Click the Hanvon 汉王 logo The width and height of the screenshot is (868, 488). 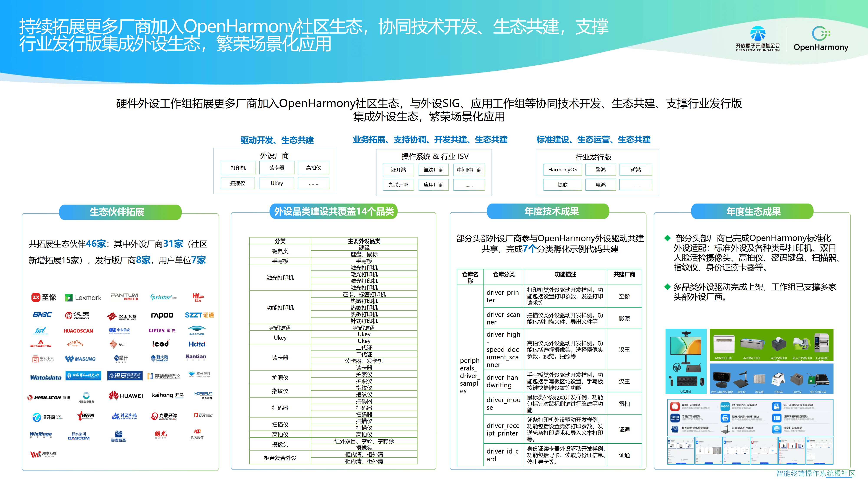(x=77, y=315)
